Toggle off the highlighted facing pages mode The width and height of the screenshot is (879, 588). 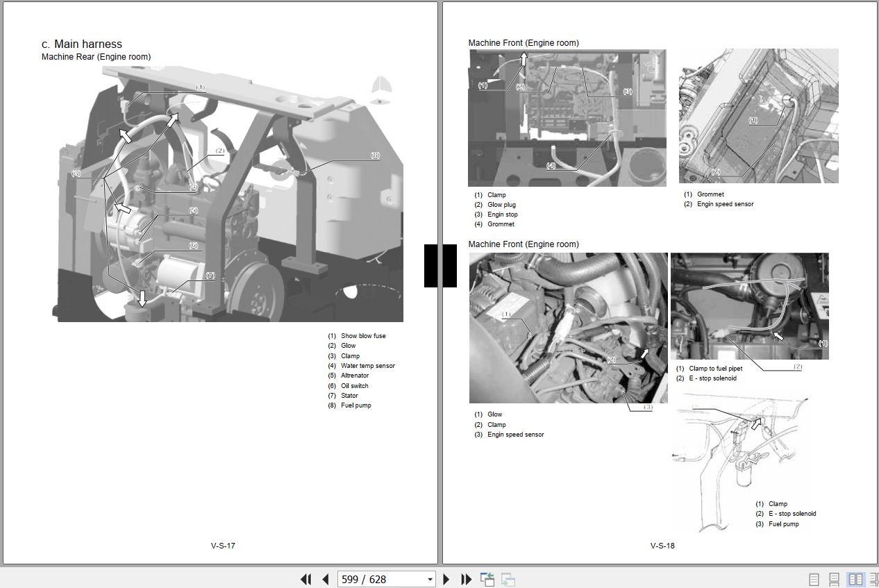click(853, 579)
